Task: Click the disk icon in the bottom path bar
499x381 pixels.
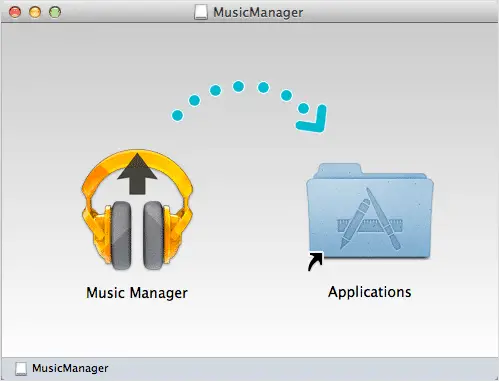Action: 21,369
